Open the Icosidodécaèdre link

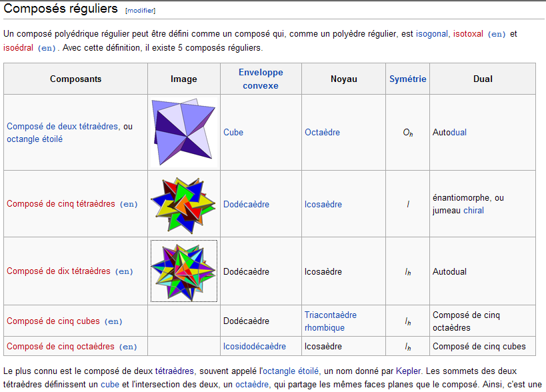point(255,347)
